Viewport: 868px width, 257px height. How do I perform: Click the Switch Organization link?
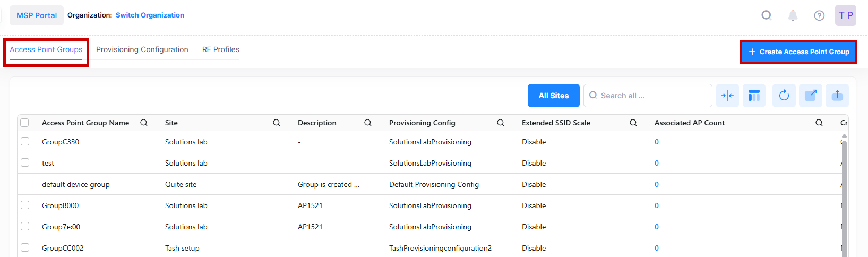pyautogui.click(x=150, y=15)
